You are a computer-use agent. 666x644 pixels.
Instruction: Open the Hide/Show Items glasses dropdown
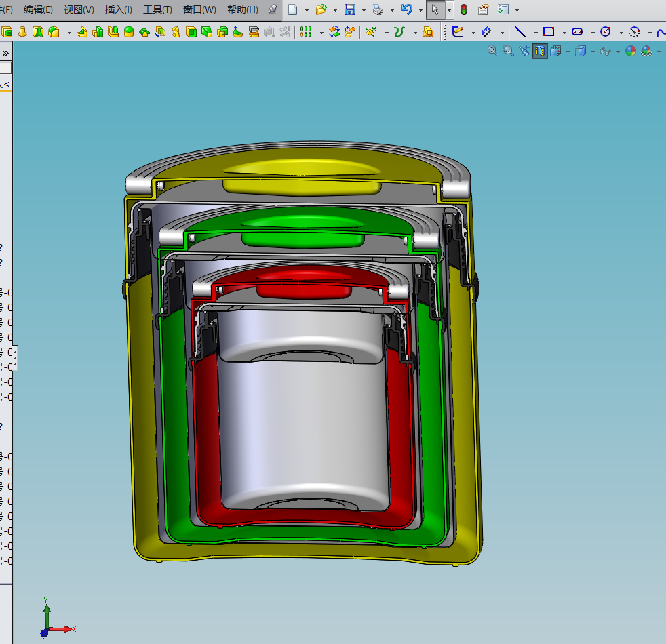(618, 52)
